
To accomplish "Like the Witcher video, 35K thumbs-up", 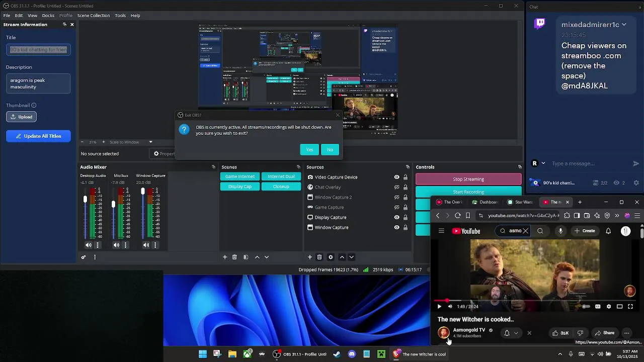I will coord(560,333).
